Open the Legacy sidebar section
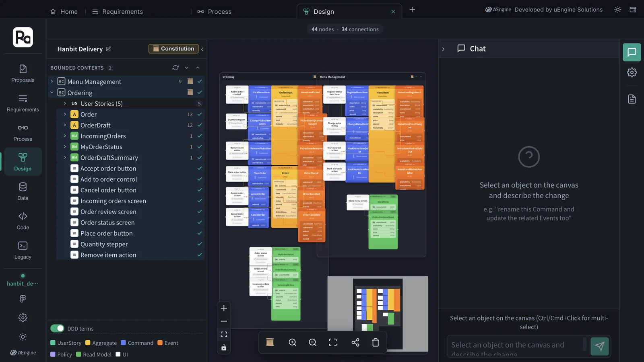Image resolution: width=644 pixels, height=362 pixels. click(23, 250)
